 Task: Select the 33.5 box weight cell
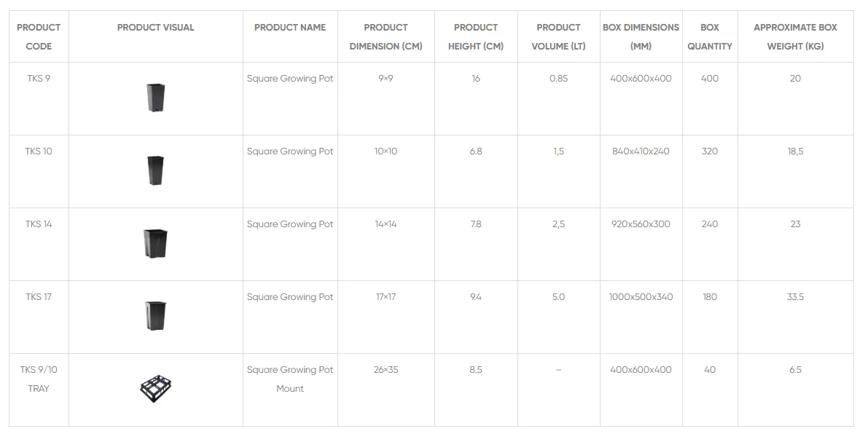795,297
